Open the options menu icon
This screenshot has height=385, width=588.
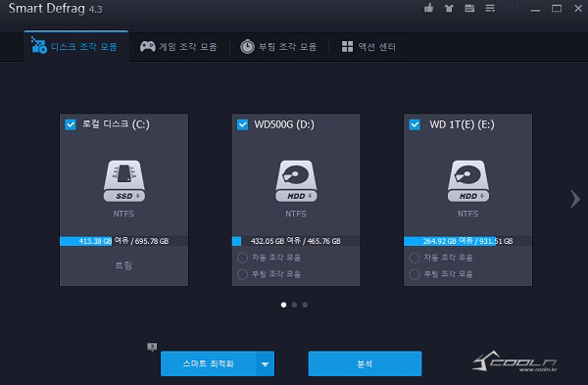tap(490, 8)
